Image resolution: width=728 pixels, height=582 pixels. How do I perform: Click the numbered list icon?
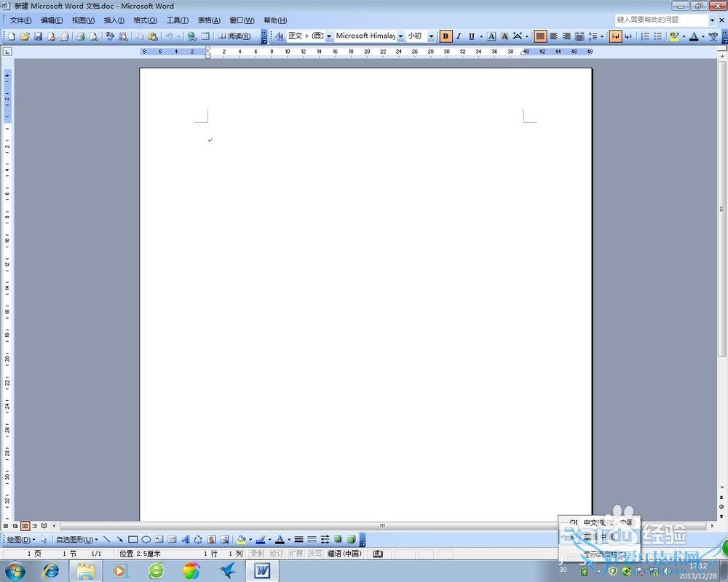tap(645, 36)
